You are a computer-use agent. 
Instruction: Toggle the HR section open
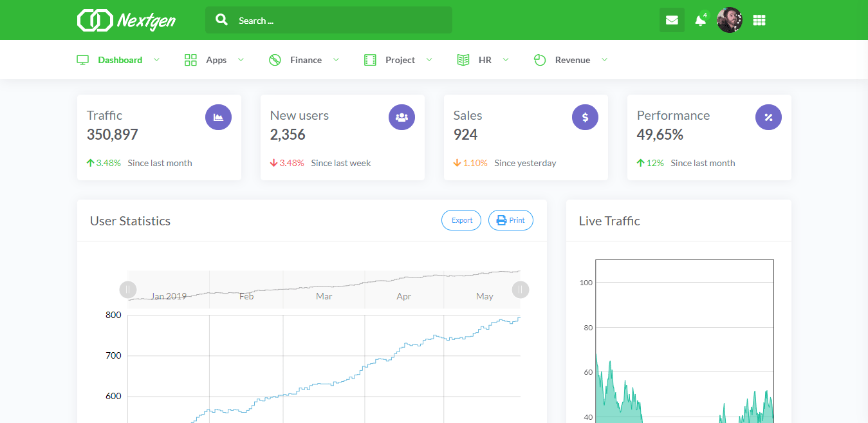point(506,59)
